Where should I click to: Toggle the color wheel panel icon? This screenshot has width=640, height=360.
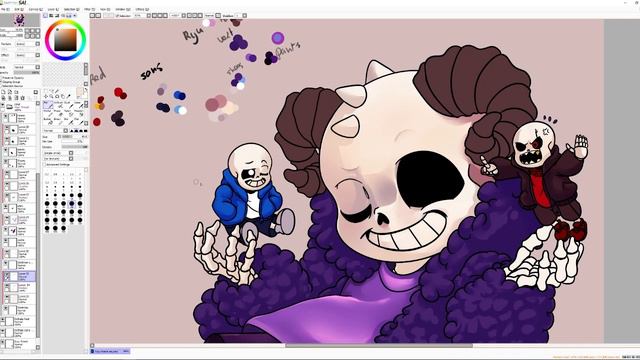45,16
